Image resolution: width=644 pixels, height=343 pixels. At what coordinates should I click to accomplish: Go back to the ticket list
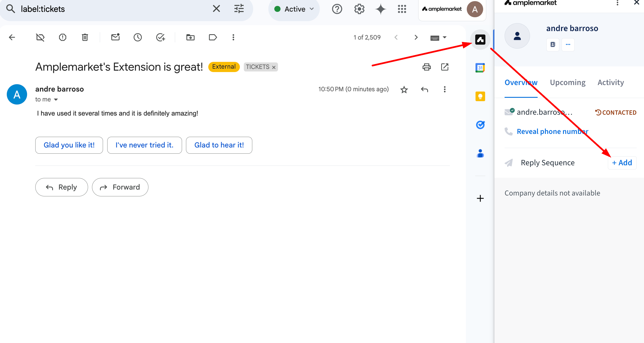coord(12,37)
